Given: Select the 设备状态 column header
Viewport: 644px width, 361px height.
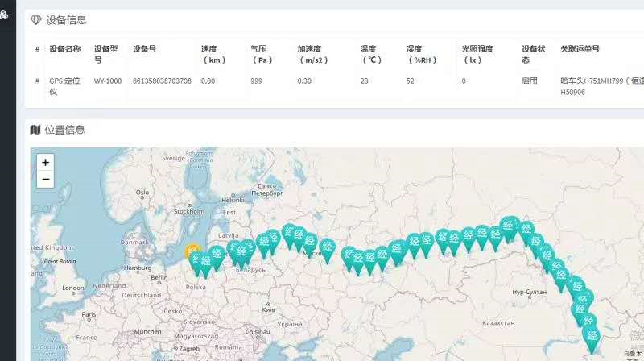Looking at the screenshot, I should pyautogui.click(x=534, y=54).
